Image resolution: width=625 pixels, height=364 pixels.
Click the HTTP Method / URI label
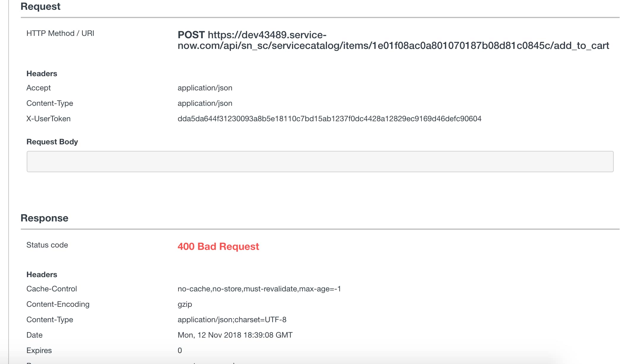tap(60, 33)
